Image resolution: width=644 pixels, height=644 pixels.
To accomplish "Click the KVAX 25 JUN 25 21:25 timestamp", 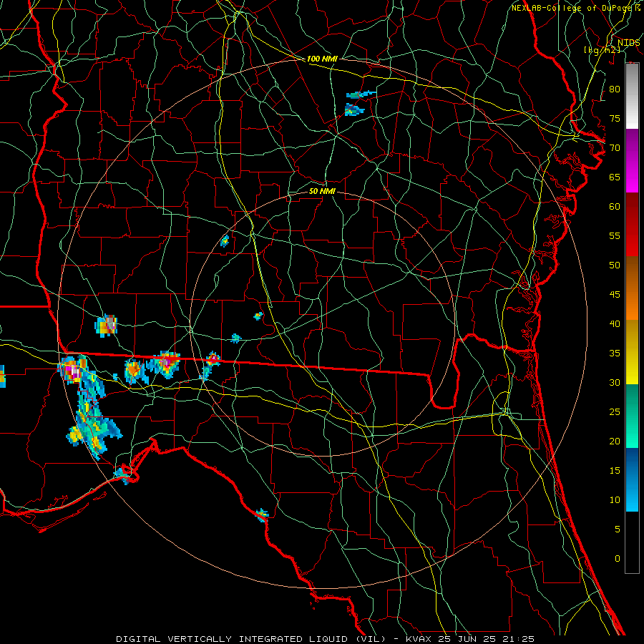I will pos(470,639).
